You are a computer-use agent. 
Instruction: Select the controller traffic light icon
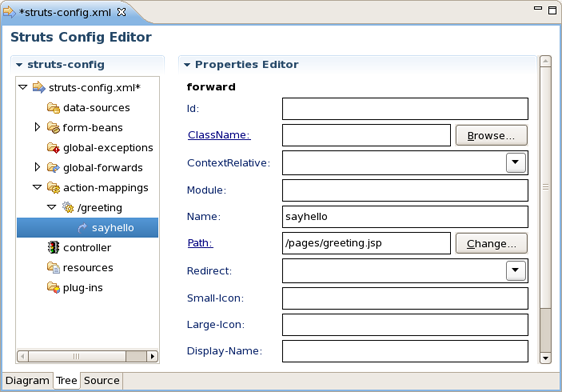[x=53, y=247]
